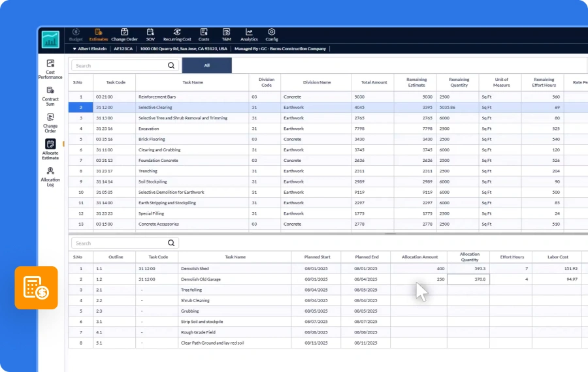
Task: Click Allocation Quantity cell for Demolish Old Garage
Action: (468, 279)
